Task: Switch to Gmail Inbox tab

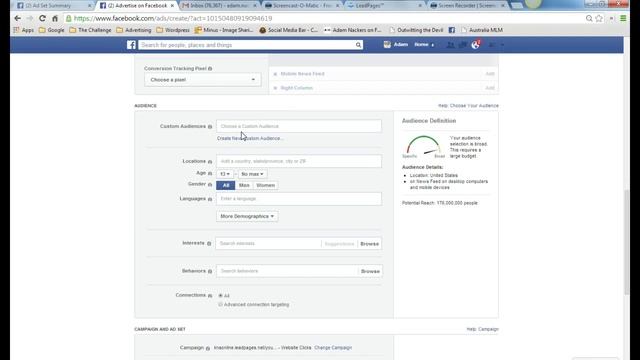Action: pyautogui.click(x=219, y=6)
